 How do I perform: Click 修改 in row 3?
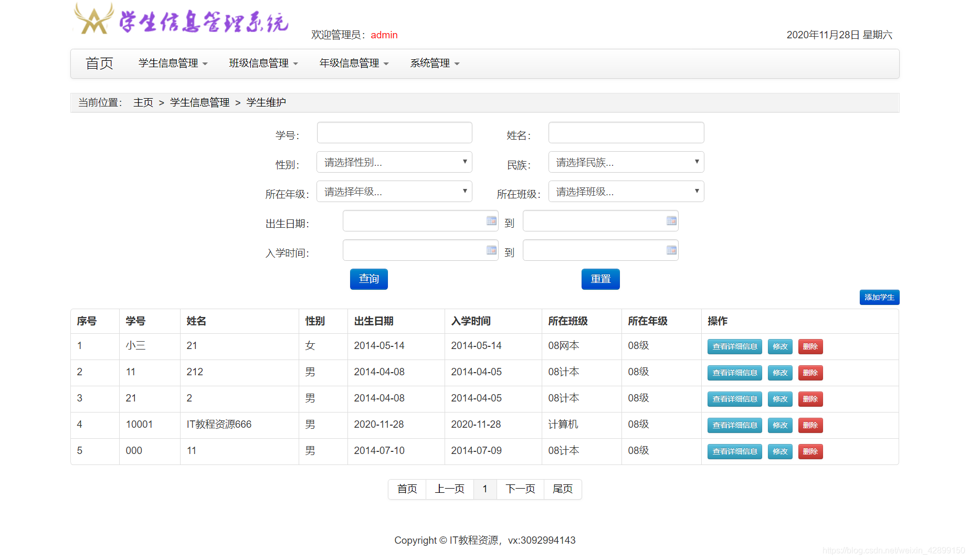pyautogui.click(x=780, y=399)
